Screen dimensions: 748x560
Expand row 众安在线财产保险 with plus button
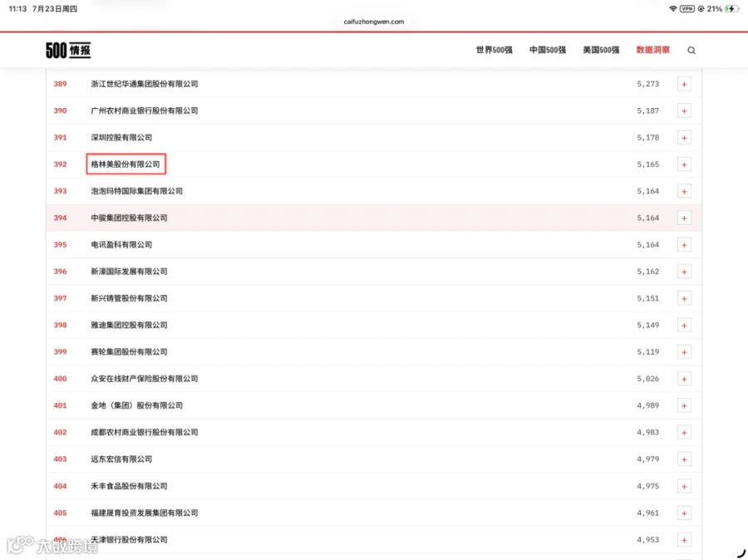(684, 379)
